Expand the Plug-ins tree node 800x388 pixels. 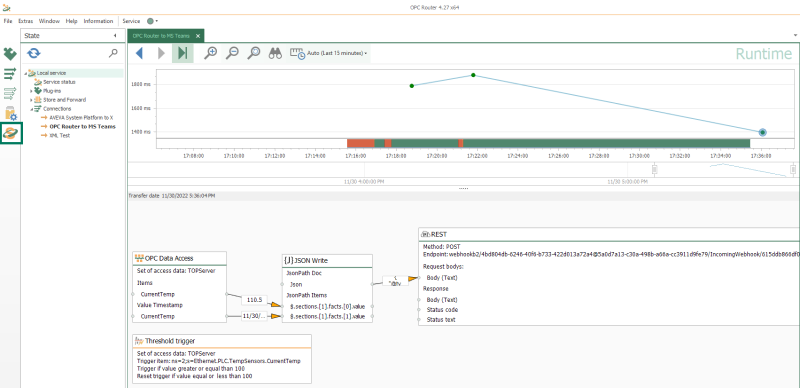click(31, 91)
